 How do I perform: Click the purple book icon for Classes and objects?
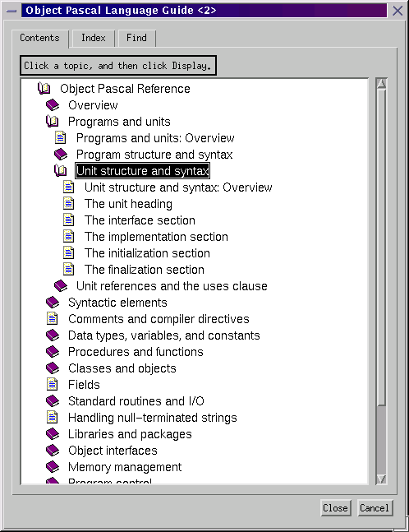pos(53,368)
